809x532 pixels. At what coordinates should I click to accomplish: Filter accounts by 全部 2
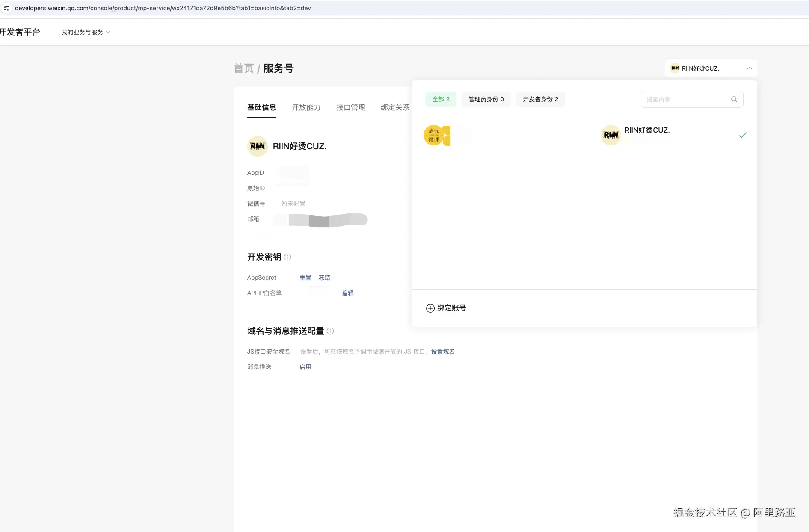[441, 99]
